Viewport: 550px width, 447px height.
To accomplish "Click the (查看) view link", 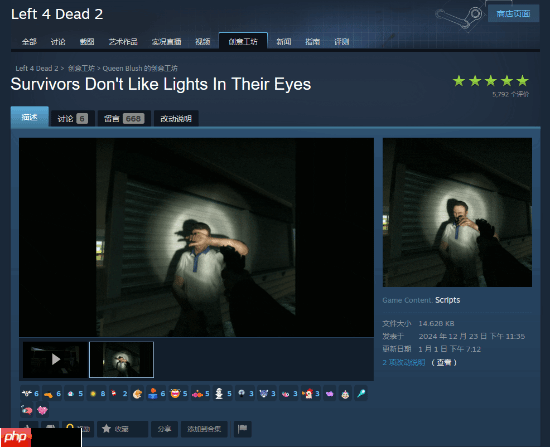I will point(444,362).
